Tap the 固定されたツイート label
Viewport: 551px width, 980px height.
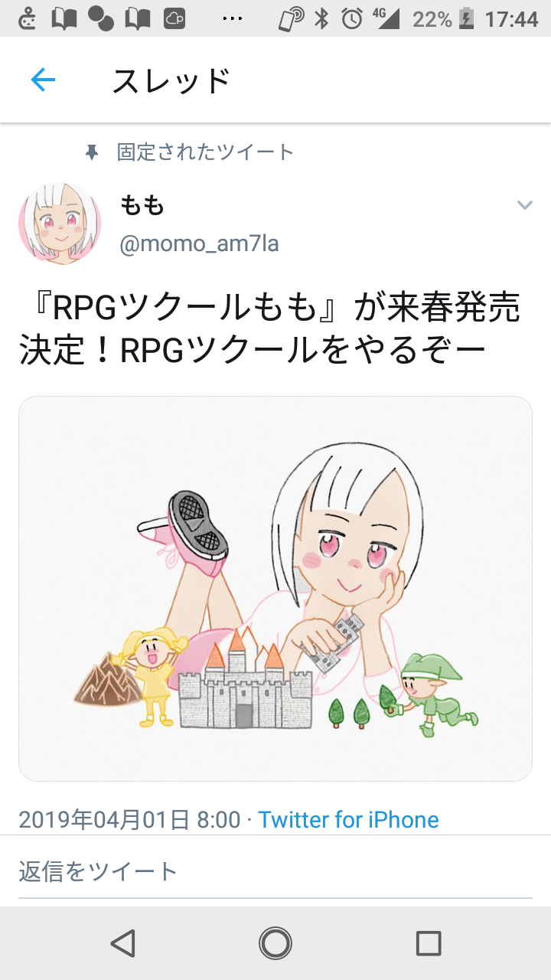(x=205, y=152)
